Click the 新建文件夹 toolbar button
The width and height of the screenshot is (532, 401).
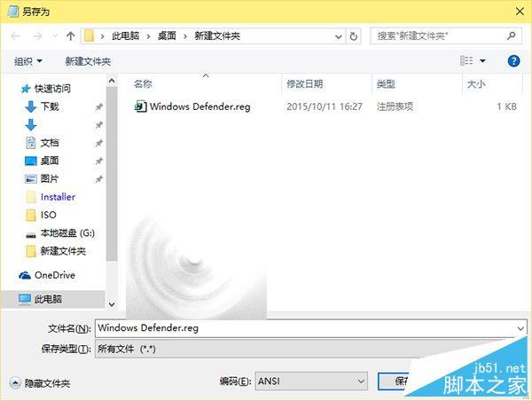pyautogui.click(x=88, y=61)
